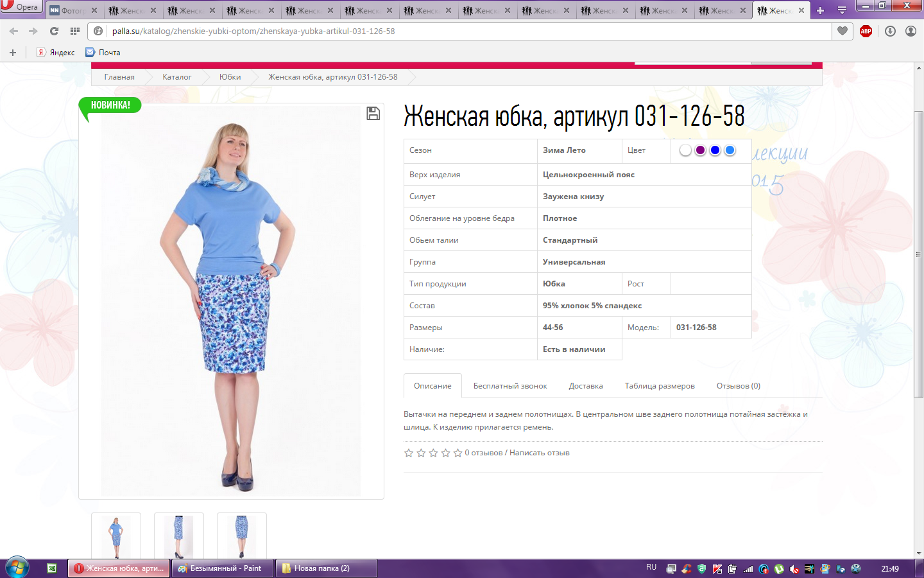Open the Новая папка (2) taskbar window
Image resolution: width=924 pixels, height=578 pixels.
point(326,568)
